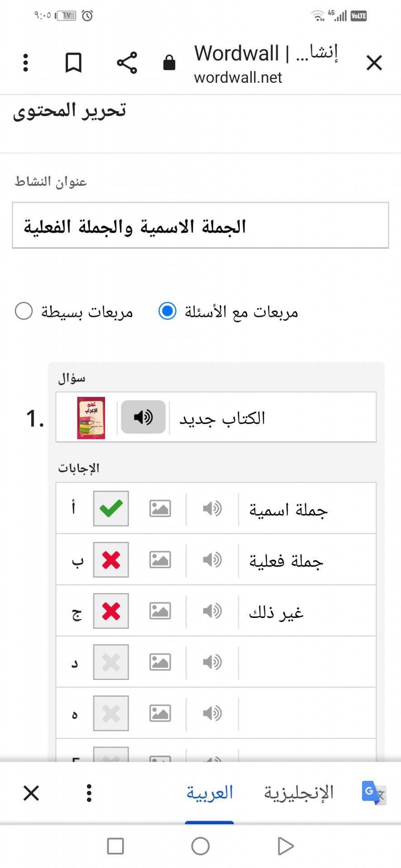Play the question audio speaker button
401x868 pixels.
pos(143,417)
